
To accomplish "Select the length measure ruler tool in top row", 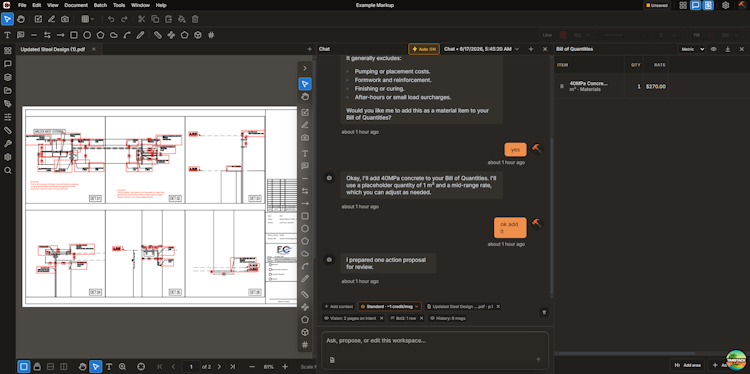I will click(158, 35).
